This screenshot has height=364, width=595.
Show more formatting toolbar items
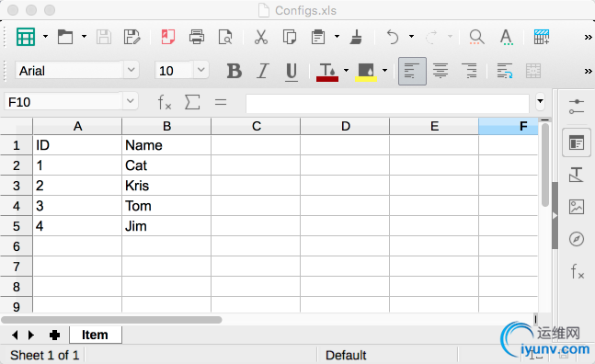pyautogui.click(x=588, y=72)
